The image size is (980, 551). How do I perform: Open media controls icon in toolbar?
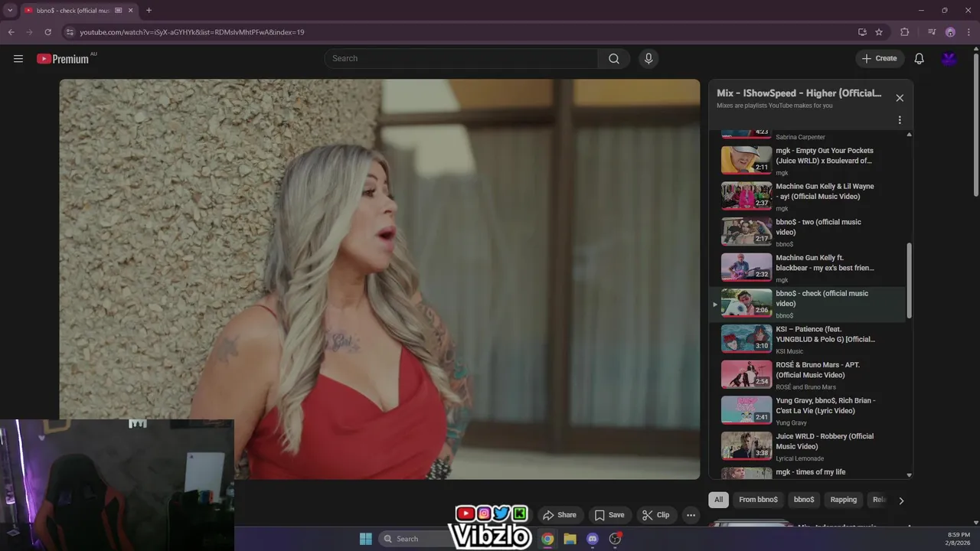tap(931, 32)
